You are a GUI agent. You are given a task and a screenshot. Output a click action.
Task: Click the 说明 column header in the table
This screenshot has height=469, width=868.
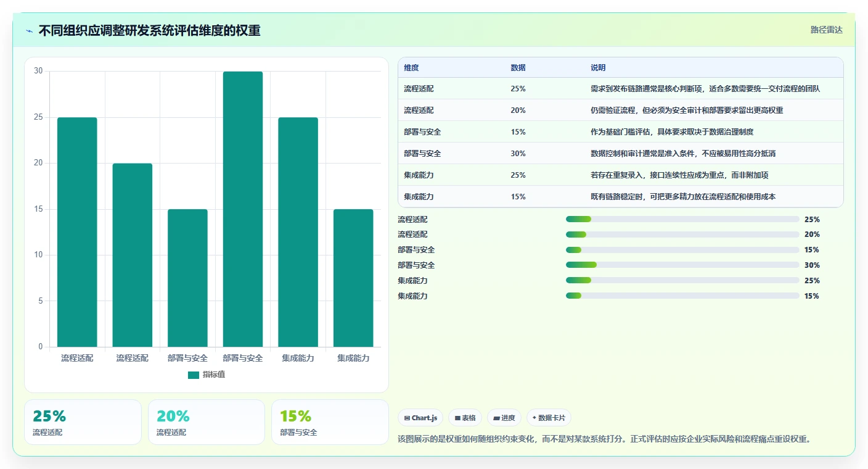pos(598,67)
